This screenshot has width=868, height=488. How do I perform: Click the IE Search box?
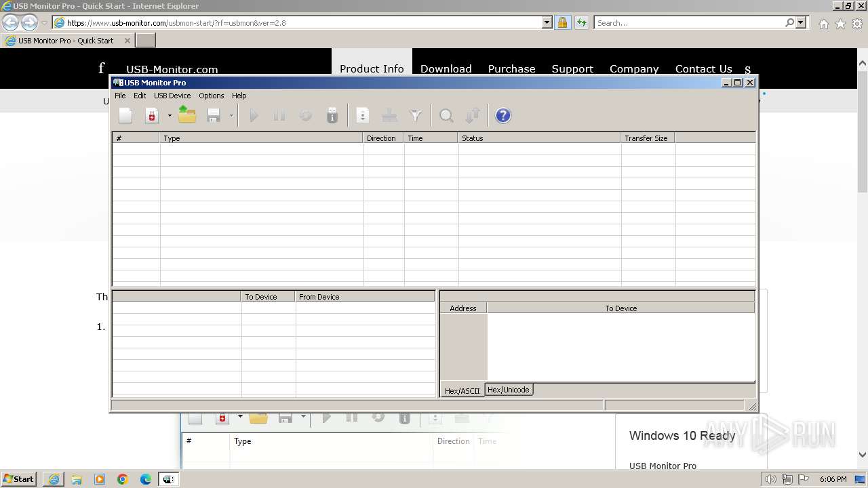[x=690, y=22]
